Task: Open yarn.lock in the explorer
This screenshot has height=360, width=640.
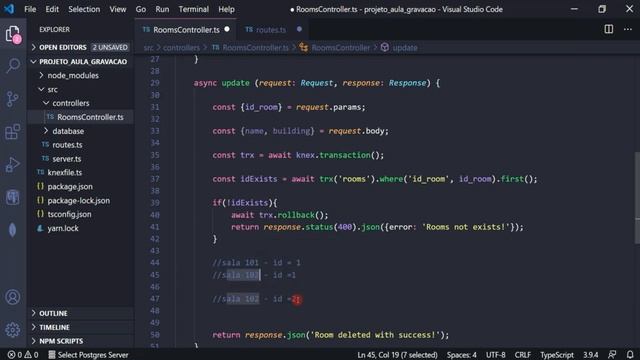Action: (x=63, y=228)
